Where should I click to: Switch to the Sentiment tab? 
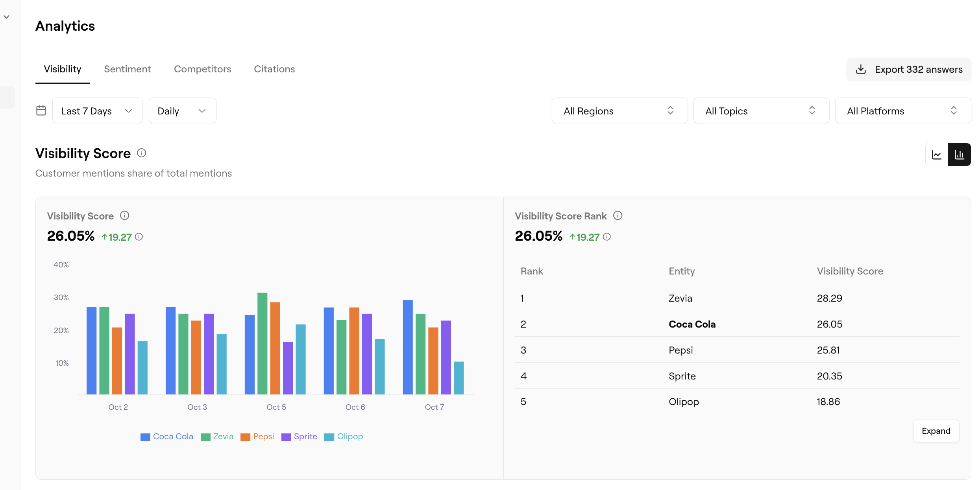tap(128, 69)
